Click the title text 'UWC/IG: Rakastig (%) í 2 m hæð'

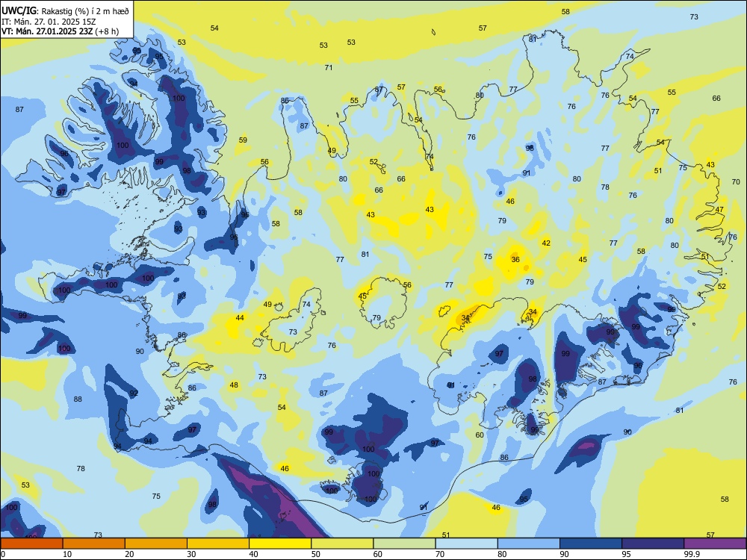(x=65, y=10)
